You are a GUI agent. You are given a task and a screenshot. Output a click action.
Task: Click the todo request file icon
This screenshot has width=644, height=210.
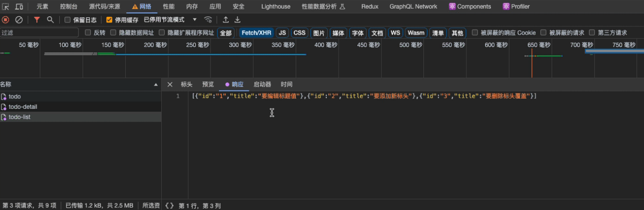click(4, 96)
